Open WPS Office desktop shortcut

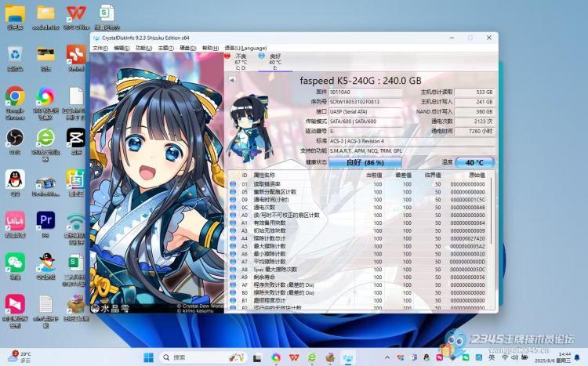click(x=77, y=17)
